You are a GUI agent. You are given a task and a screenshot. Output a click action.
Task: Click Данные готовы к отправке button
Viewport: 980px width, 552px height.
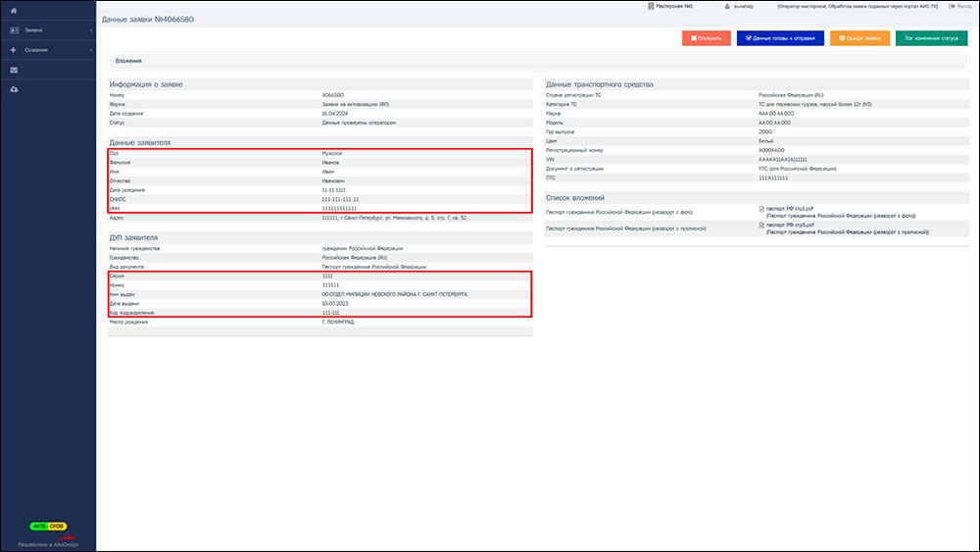[779, 38]
